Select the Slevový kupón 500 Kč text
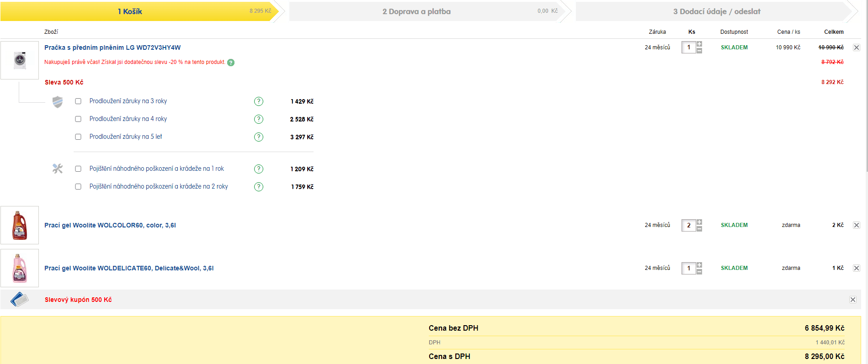This screenshot has height=364, width=868. coord(78,300)
